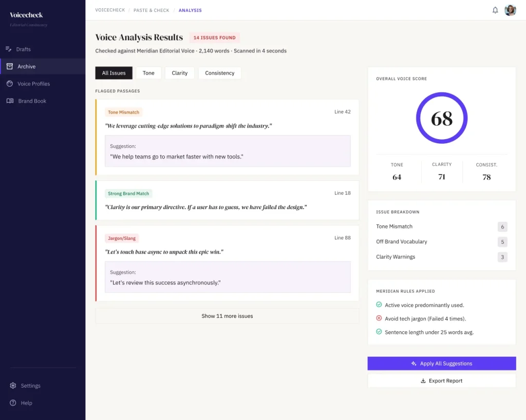Click Off Brand Vocabulary row
The width and height of the screenshot is (526, 420).
tap(441, 242)
